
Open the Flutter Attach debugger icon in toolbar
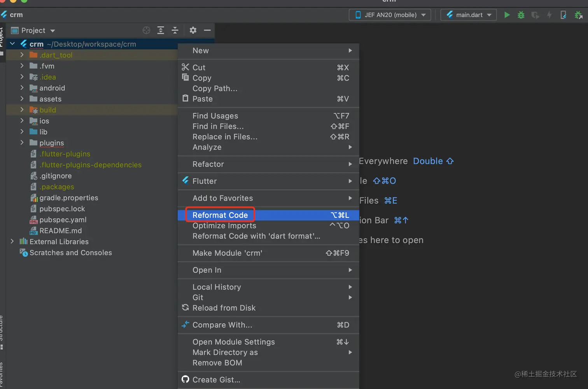click(x=563, y=15)
